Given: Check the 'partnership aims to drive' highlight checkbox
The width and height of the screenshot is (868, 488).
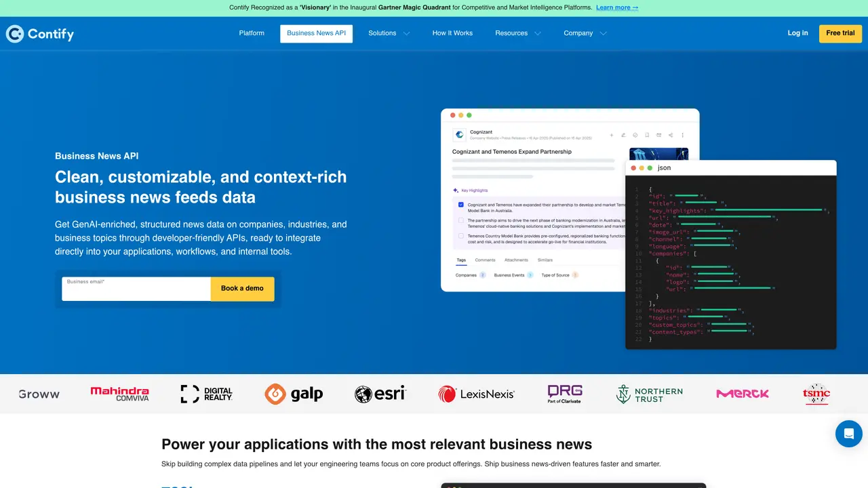Looking at the screenshot, I should click(461, 220).
